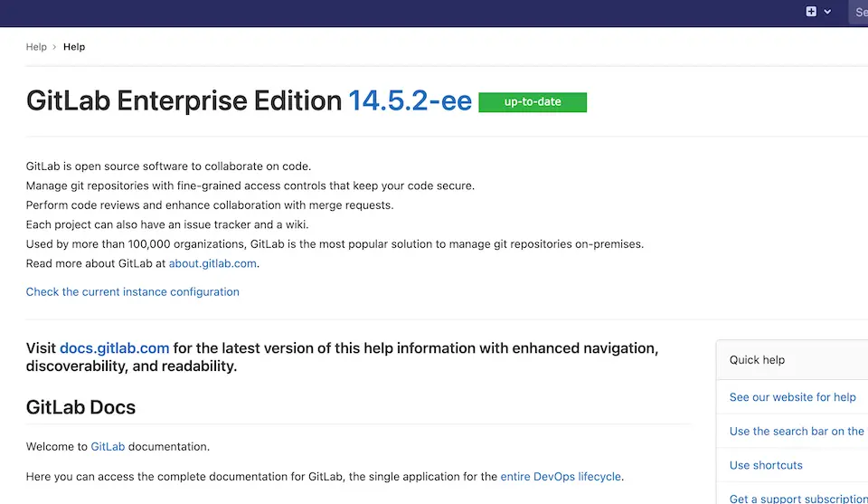868x504 pixels.
Task: Click the line about 100,000 organizations
Action: (335, 244)
